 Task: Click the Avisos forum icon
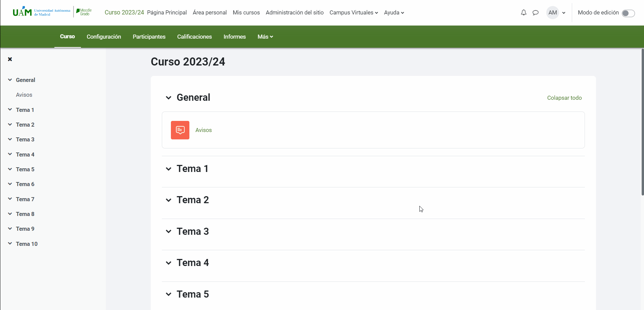click(x=180, y=130)
